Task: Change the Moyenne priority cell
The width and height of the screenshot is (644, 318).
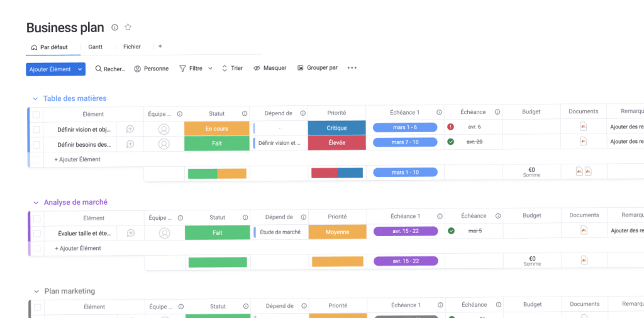Action: [338, 232]
